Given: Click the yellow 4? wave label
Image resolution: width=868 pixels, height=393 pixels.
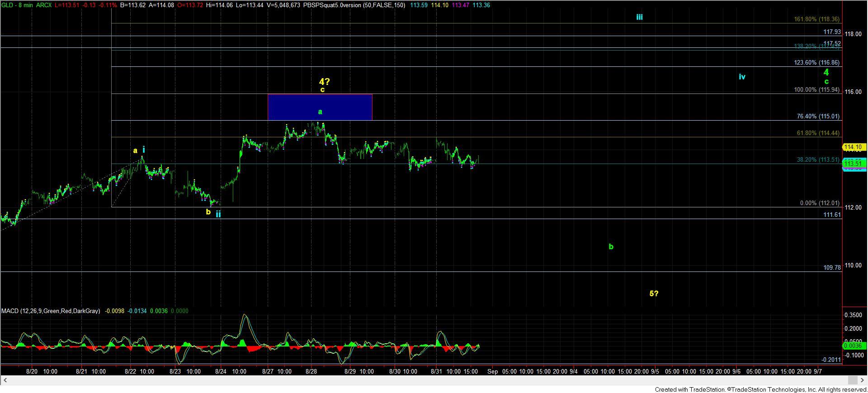Looking at the screenshot, I should pyautogui.click(x=324, y=82).
